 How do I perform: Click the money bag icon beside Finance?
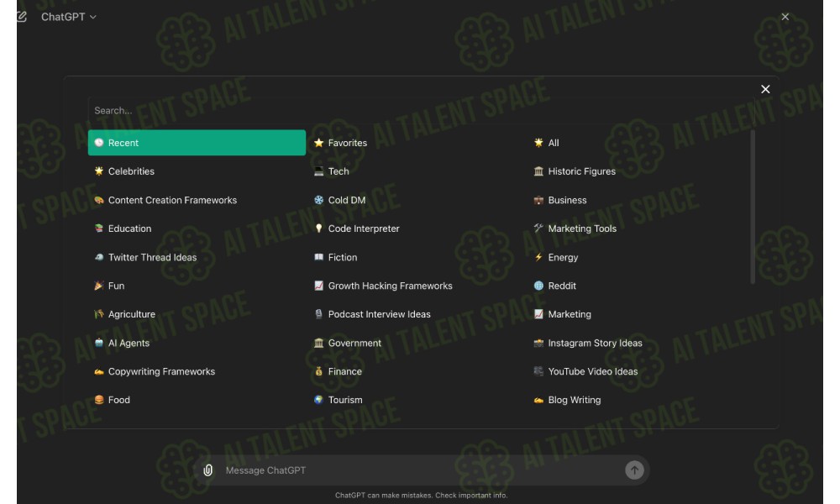pyautogui.click(x=318, y=371)
